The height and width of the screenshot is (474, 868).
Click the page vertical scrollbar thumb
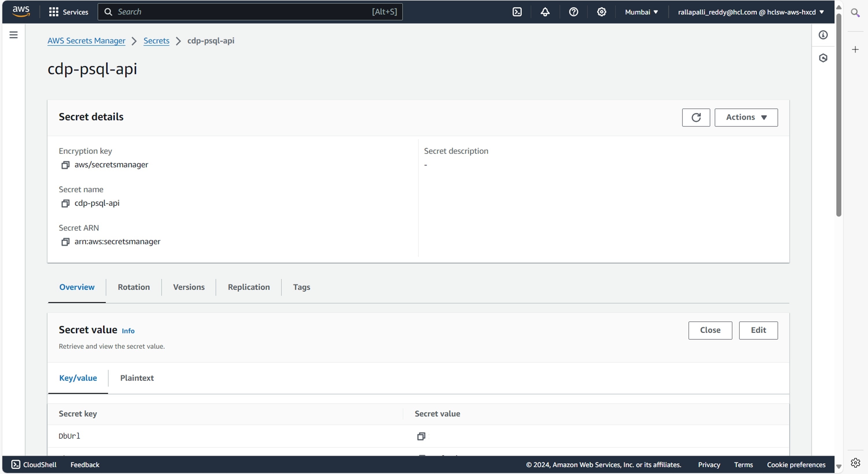coord(838,115)
